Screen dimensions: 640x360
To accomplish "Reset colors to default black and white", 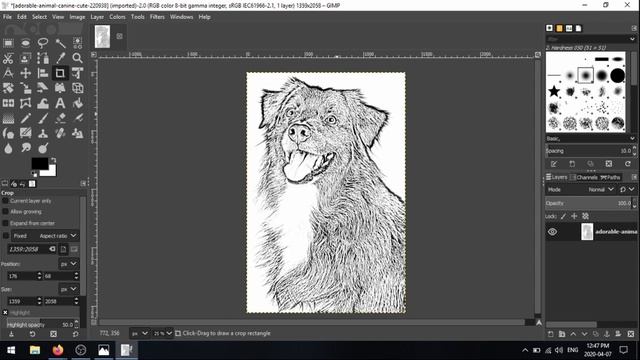I will click(34, 174).
